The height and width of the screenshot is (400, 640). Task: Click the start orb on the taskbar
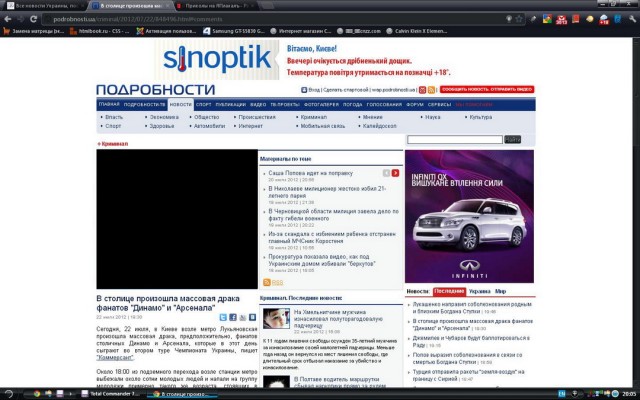[x=9, y=394]
